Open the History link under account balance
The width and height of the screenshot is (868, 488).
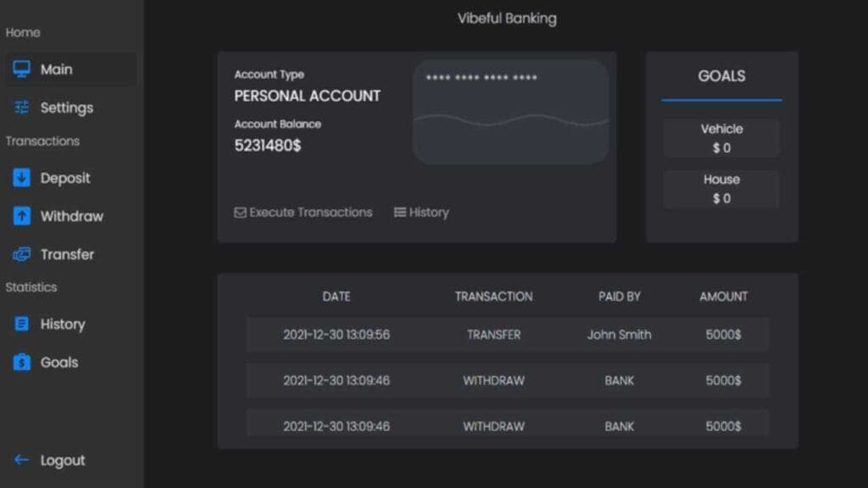click(x=429, y=213)
